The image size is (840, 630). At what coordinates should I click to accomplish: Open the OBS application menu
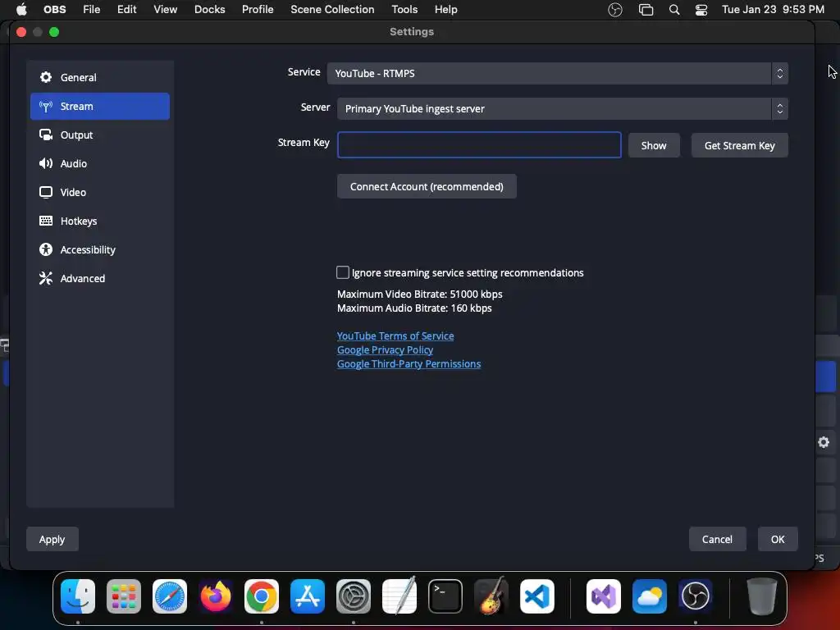click(55, 10)
